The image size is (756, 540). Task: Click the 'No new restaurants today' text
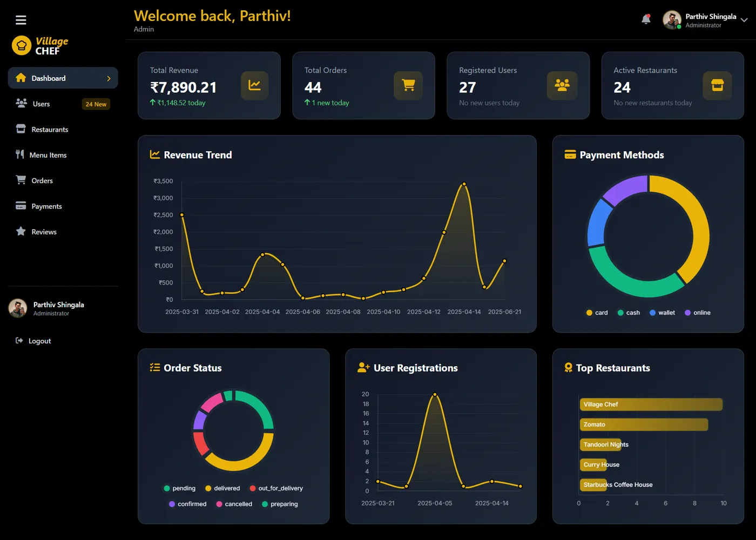click(653, 103)
